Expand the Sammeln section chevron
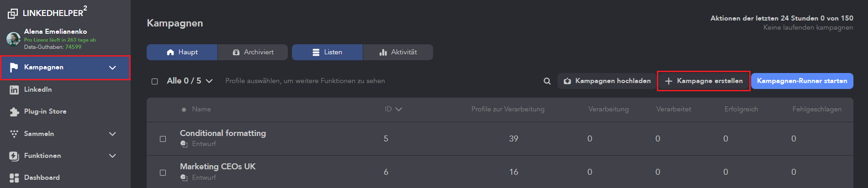The width and height of the screenshot is (868, 188). click(112, 134)
